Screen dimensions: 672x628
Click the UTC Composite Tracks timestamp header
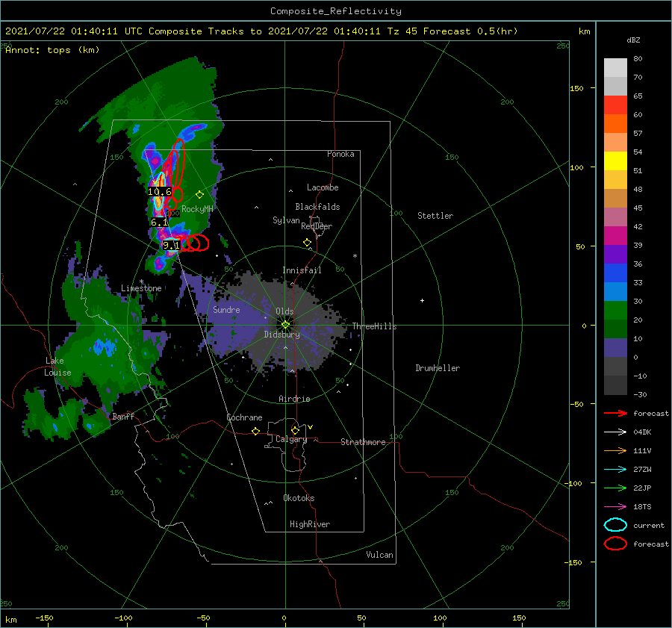click(x=261, y=31)
